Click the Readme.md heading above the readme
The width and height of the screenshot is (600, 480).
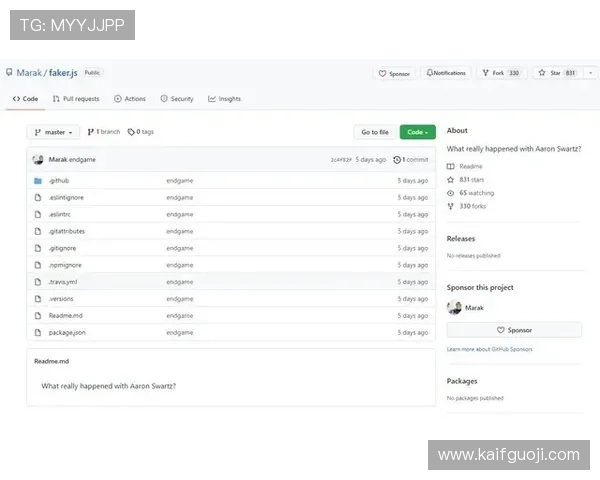click(x=52, y=361)
